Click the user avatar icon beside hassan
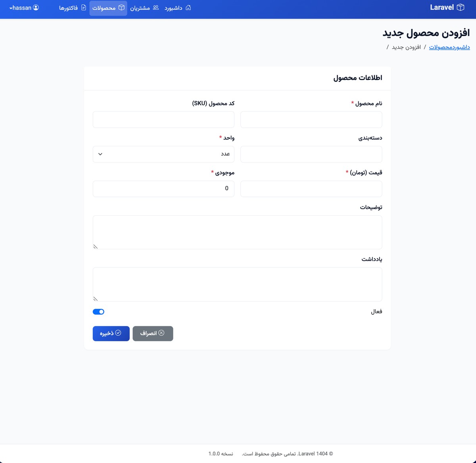Viewport: 476px width, 463px height. (35, 7)
